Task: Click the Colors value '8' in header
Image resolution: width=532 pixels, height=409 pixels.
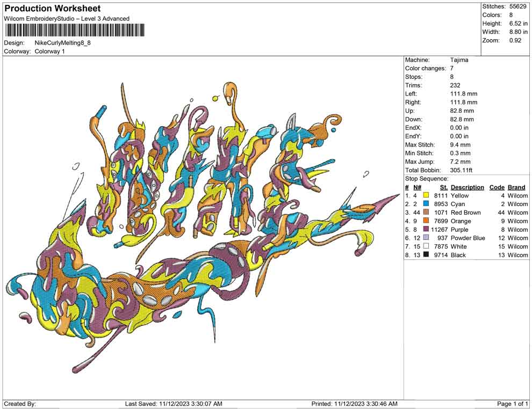Action: (x=511, y=15)
